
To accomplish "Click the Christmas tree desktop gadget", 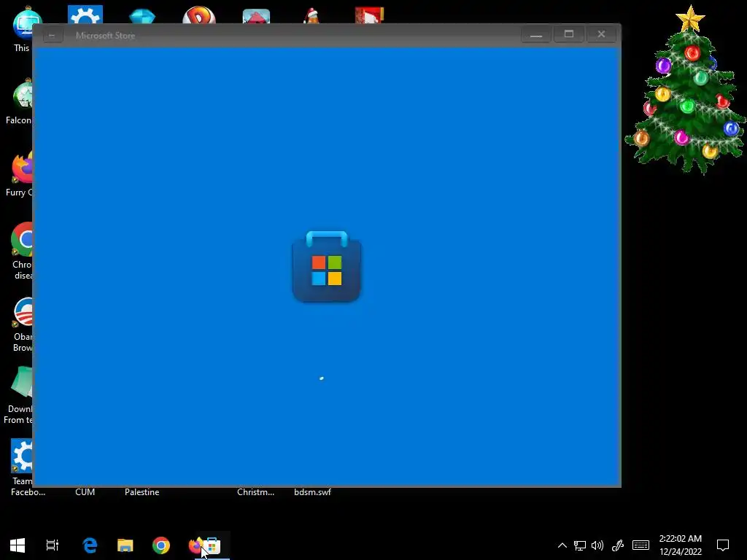I will (x=686, y=90).
